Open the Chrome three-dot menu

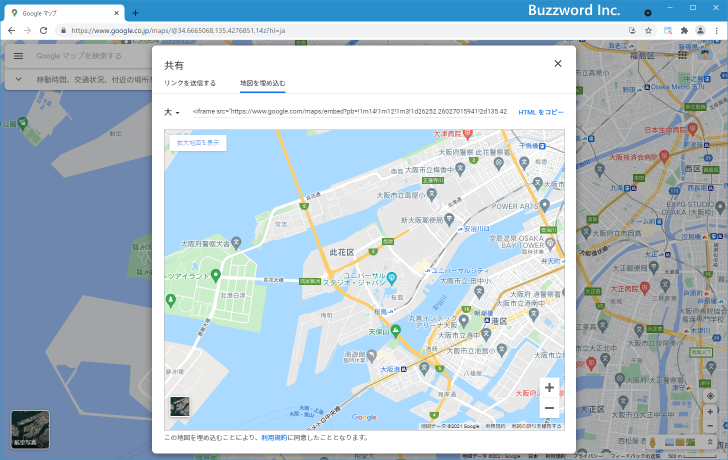(x=716, y=31)
